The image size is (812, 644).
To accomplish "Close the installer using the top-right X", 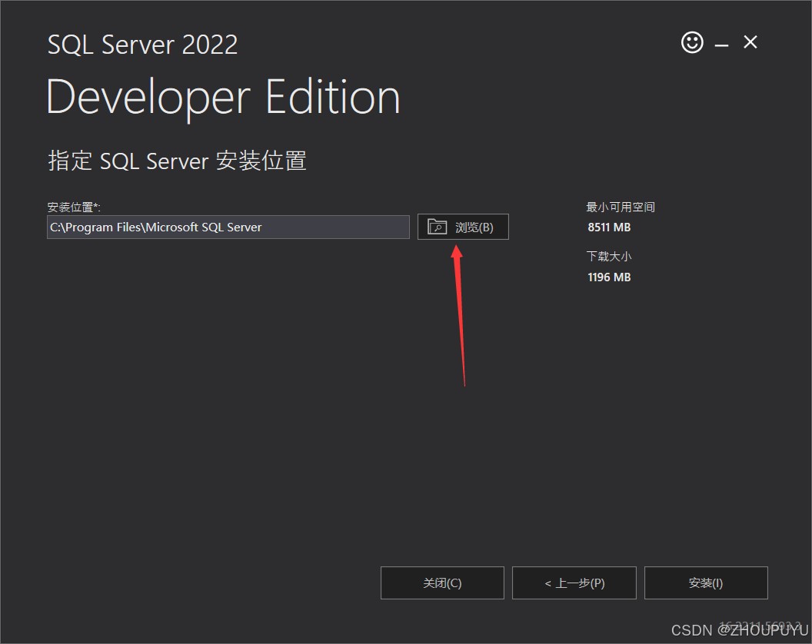I will point(750,42).
